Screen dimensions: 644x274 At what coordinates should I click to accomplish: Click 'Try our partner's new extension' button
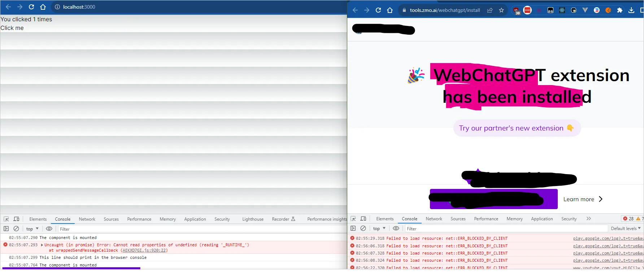[x=517, y=128]
